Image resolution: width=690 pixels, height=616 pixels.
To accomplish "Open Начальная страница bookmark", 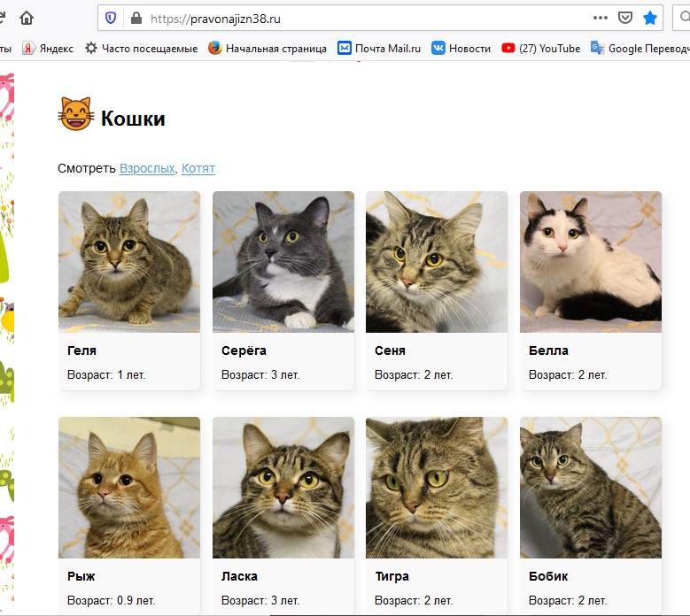I will [x=267, y=49].
